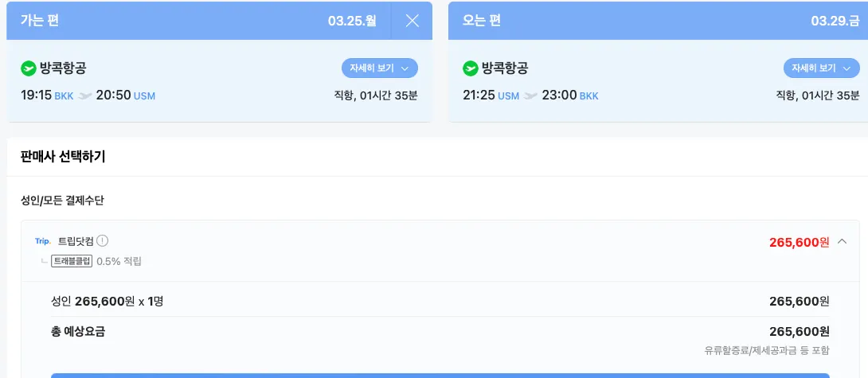Click the 트래블클럽 badge

(x=72, y=261)
